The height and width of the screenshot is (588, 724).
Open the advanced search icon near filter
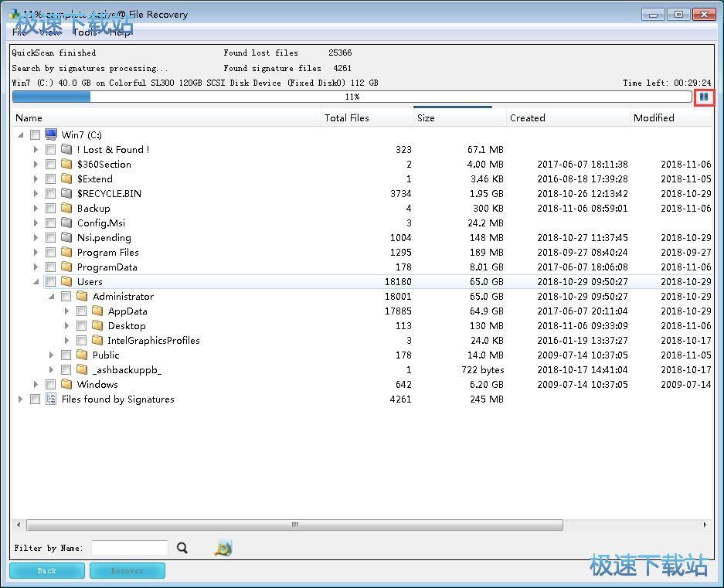(223, 548)
